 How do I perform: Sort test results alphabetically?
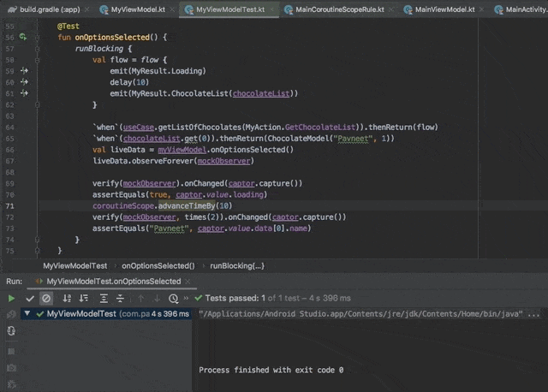[68, 299]
